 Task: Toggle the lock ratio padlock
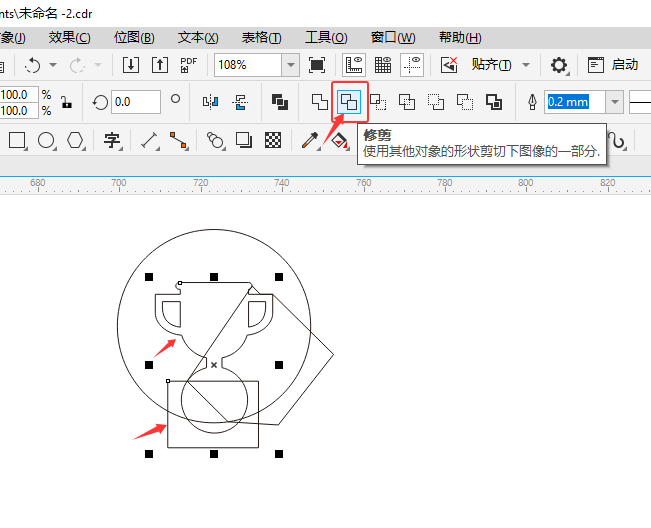pos(66,102)
